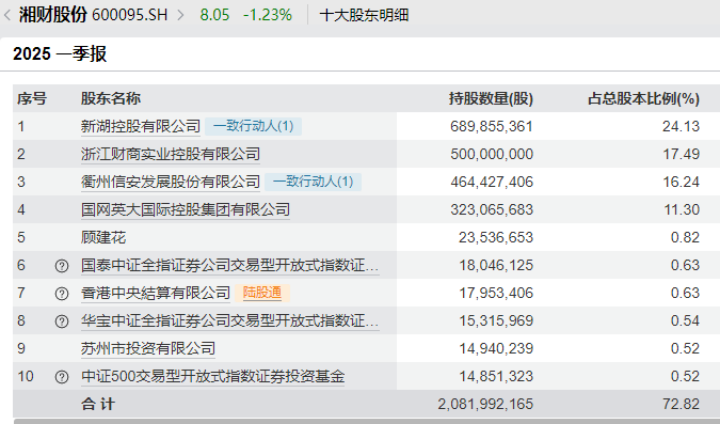Viewport: 720px width, 424px height.
Task: Open help icon for row 7 香港中央结算
Action: [62, 293]
